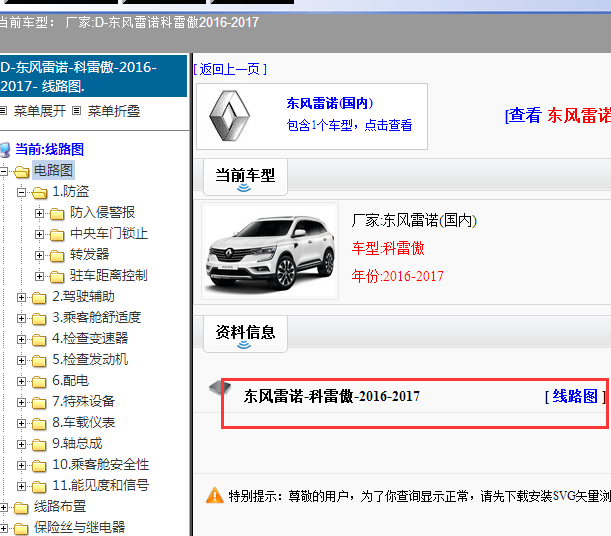Click 菜单折叠 to collapse all menus
The width and height of the screenshot is (611, 536).
coord(114,111)
